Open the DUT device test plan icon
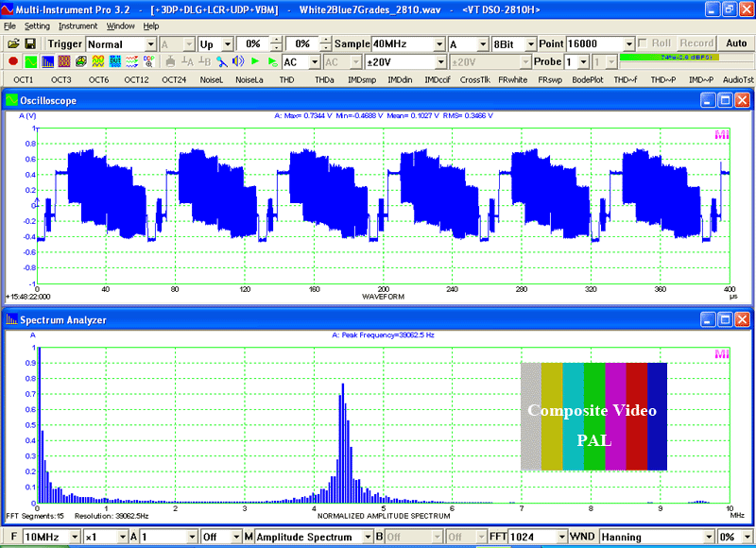Image resolution: width=756 pixels, height=548 pixels. click(x=114, y=61)
